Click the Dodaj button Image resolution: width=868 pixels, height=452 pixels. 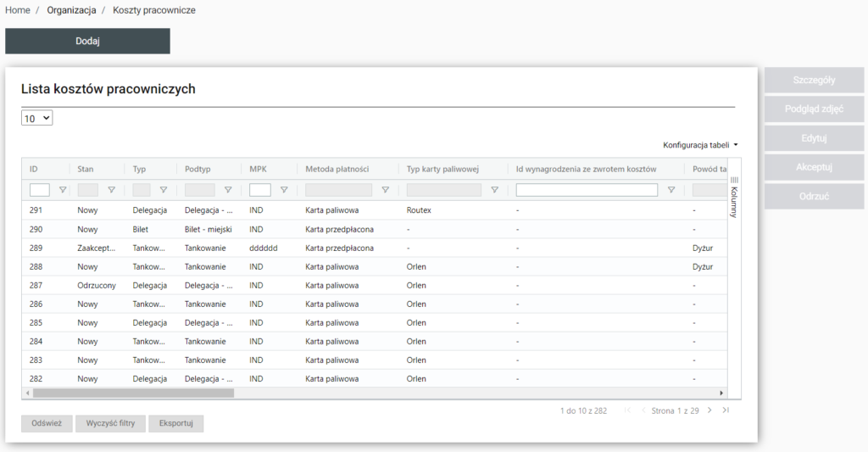87,41
